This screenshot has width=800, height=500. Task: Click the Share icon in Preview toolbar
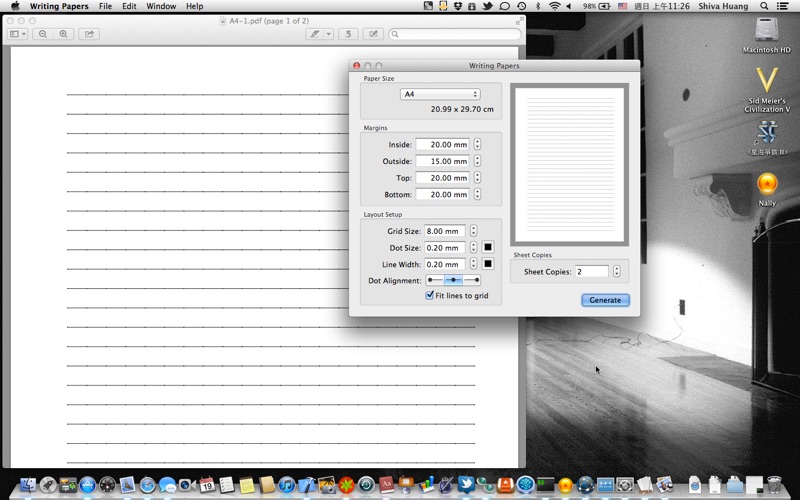click(89, 34)
